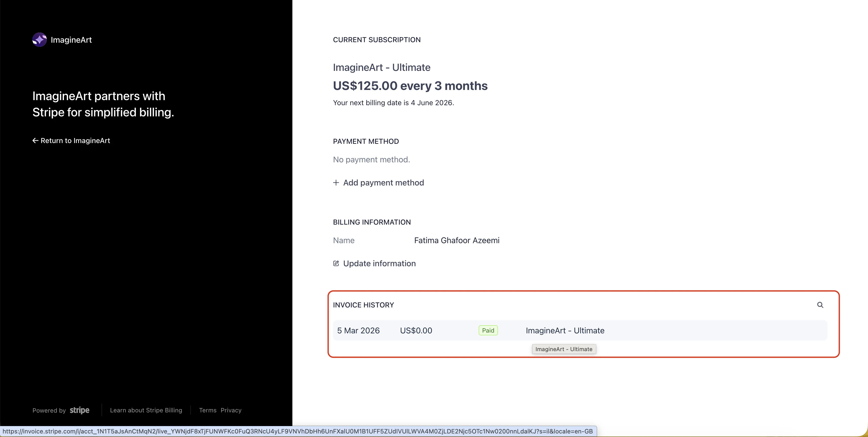868x437 pixels.
Task: Open the 5 Mar 2026 invoice row
Action: (x=358, y=331)
